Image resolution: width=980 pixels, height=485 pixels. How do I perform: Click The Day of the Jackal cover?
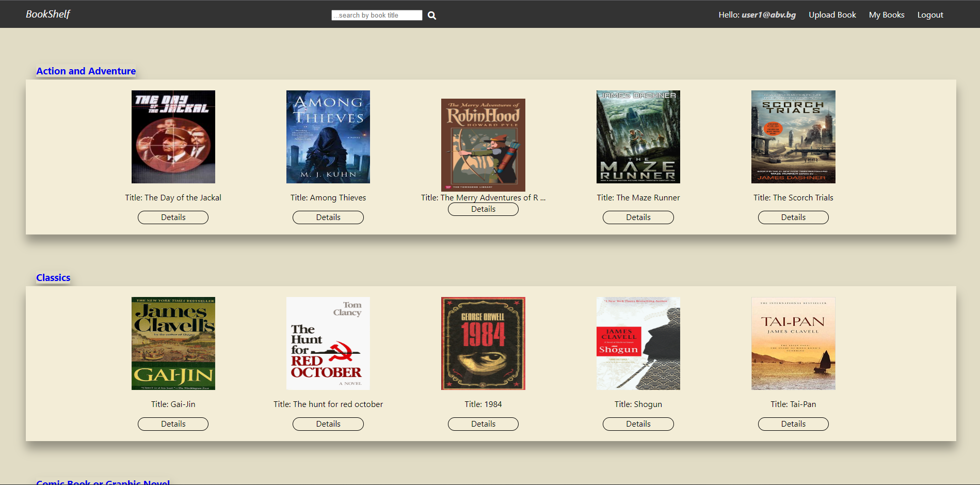point(173,137)
